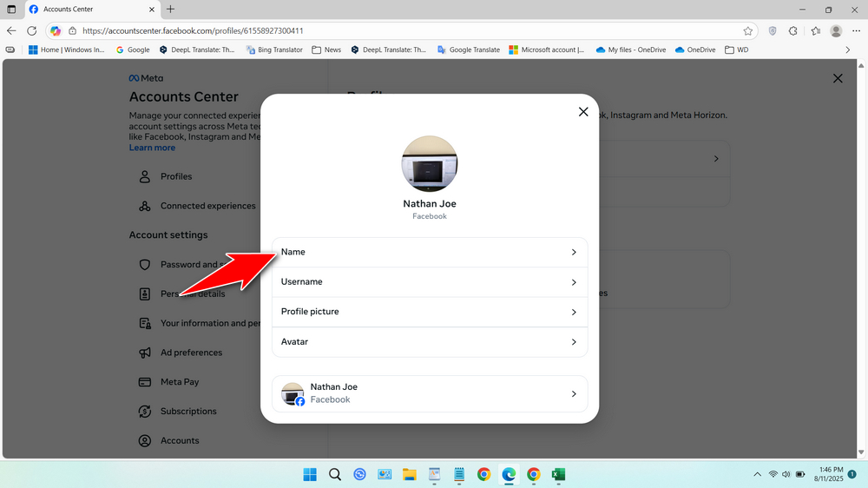Open Excel from the taskbar
868x488 pixels.
point(558,474)
